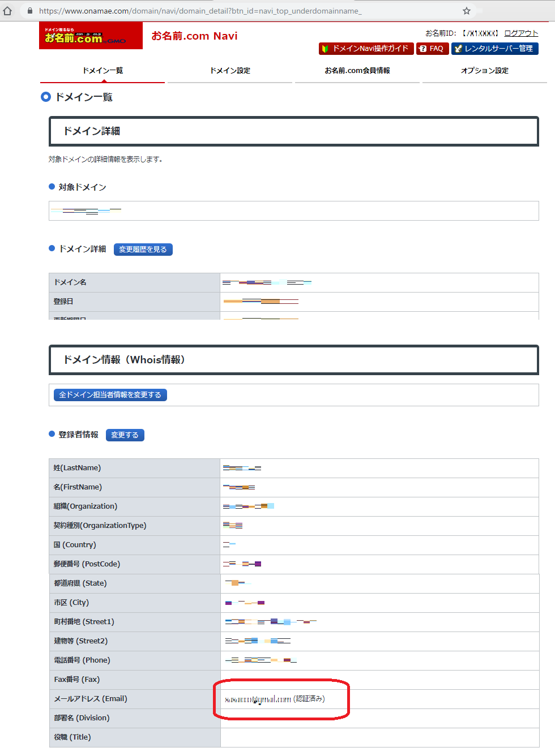This screenshot has height=756, width=555.
Task: Click the 対象ドメイン domain name box
Action: [x=293, y=211]
